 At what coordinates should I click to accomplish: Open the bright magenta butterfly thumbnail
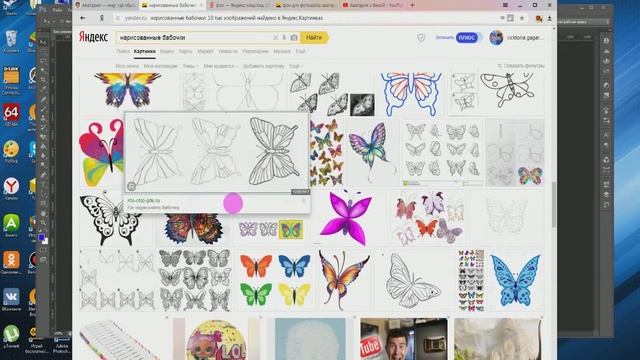(x=347, y=217)
